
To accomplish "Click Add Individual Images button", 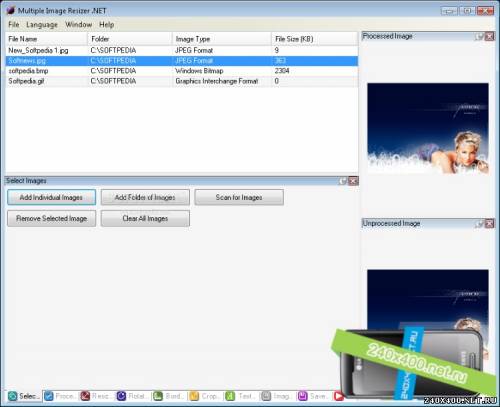I will pos(51,197).
